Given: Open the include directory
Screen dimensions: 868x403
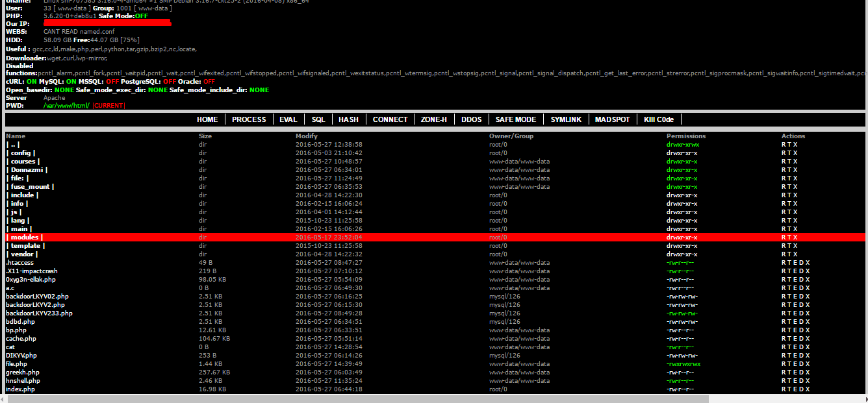Looking at the screenshot, I should 22,195.
